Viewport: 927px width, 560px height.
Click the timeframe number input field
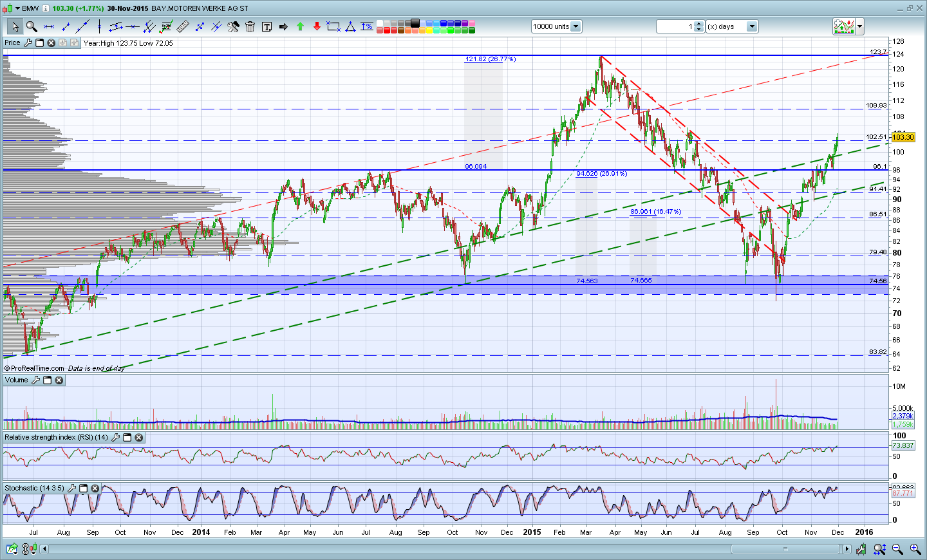point(675,26)
